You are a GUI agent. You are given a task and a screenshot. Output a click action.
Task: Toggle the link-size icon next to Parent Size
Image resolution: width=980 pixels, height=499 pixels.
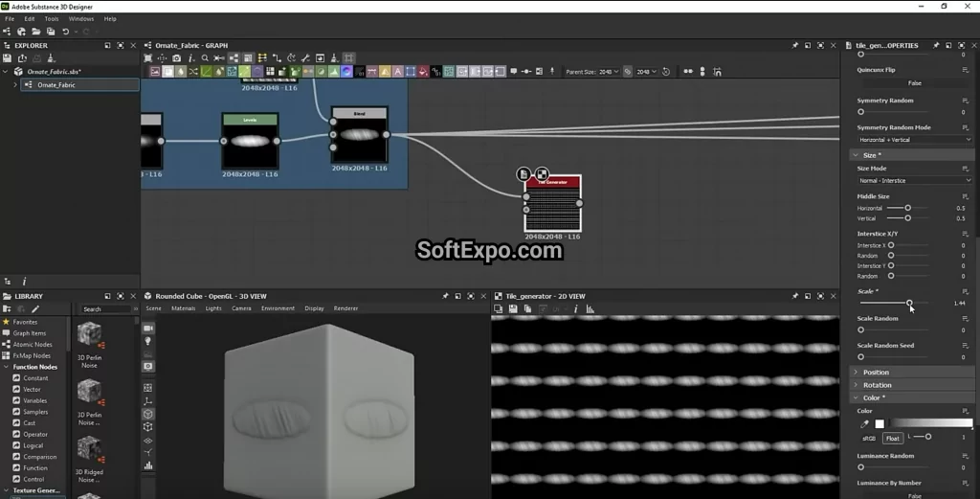[x=628, y=72]
